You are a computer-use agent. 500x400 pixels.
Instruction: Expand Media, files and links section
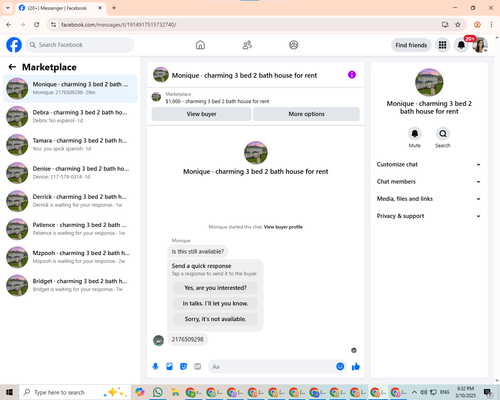429,199
